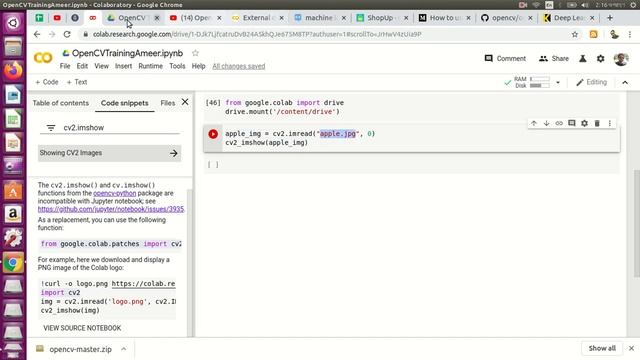The height and width of the screenshot is (360, 640).
Task: Open the RSS extension icon
Action: [x=593, y=34]
